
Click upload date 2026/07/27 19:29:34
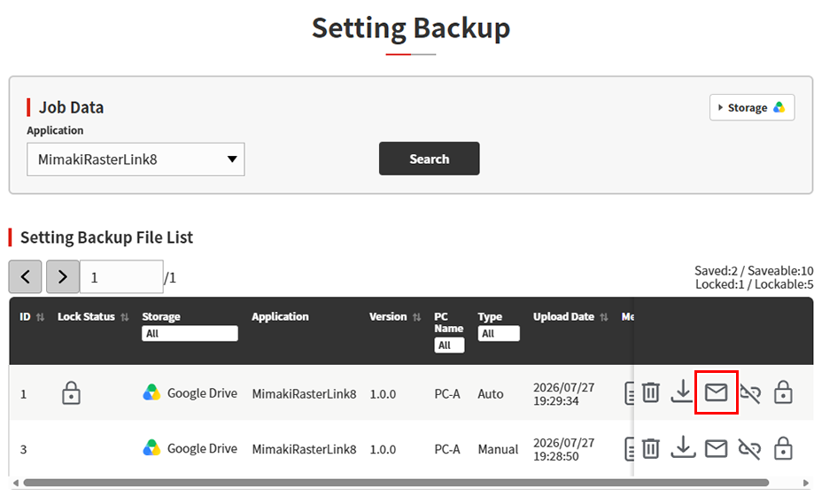pyautogui.click(x=563, y=394)
